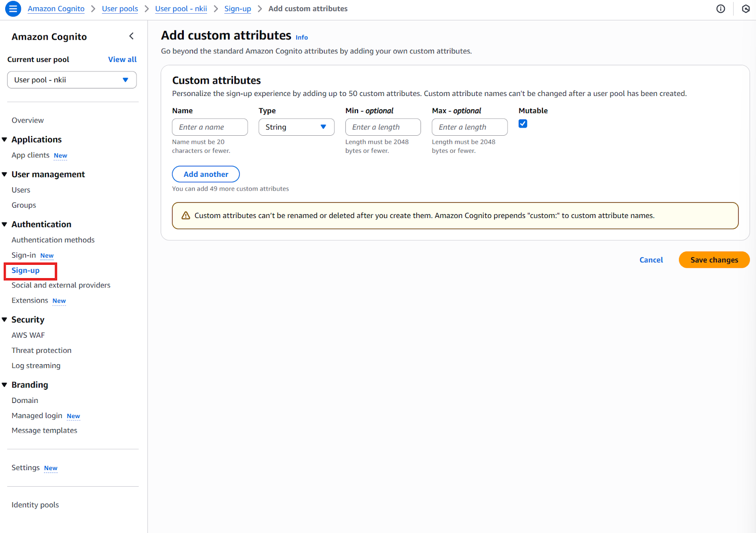Collapse the Authentication section

pos(4,224)
